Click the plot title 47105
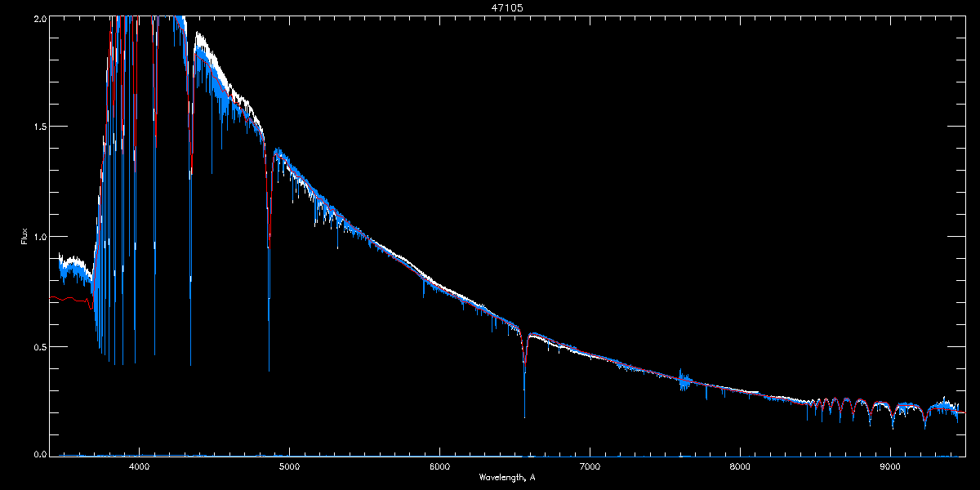Viewport: 980px width, 490px height. coord(507,7)
